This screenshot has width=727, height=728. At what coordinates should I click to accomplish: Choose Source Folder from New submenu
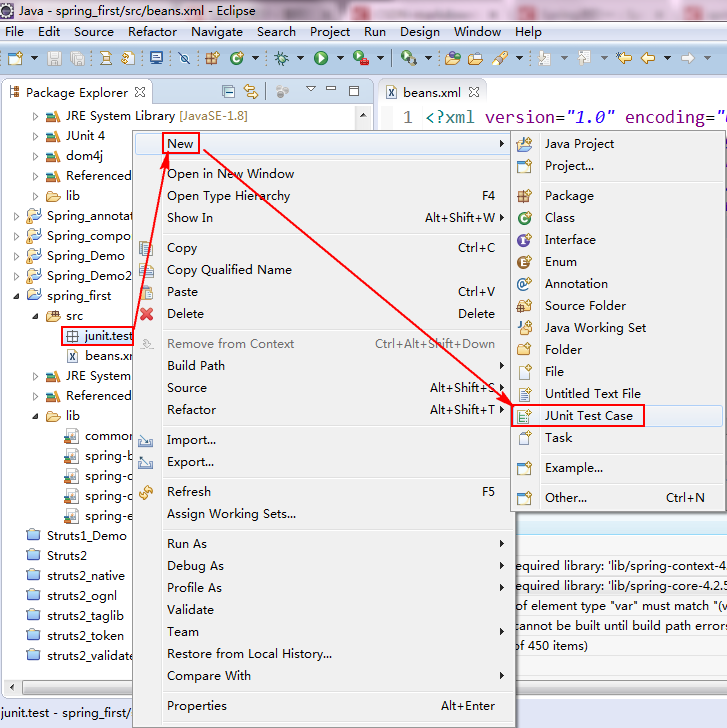pos(619,306)
